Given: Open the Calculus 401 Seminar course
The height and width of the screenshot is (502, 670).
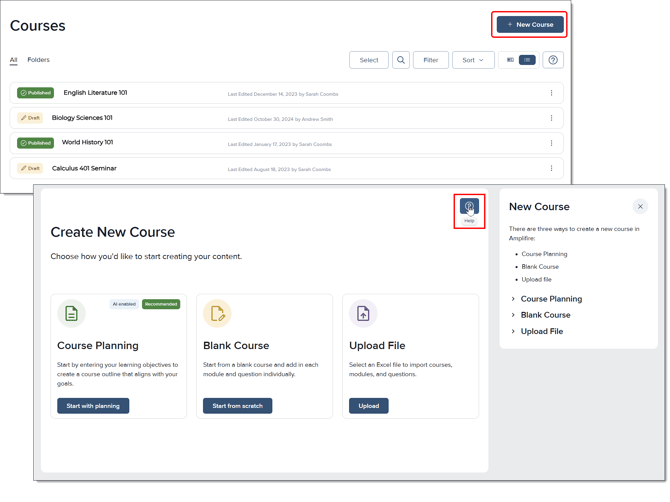Looking at the screenshot, I should tap(84, 168).
